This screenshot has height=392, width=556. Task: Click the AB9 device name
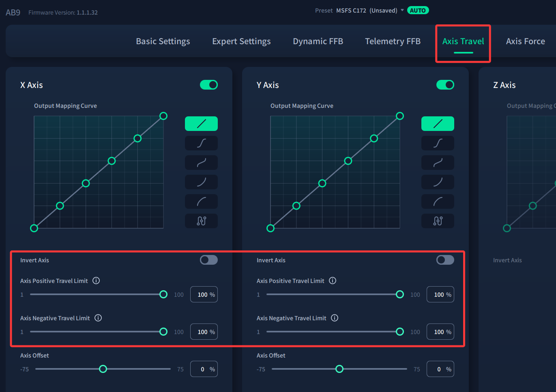tap(13, 13)
